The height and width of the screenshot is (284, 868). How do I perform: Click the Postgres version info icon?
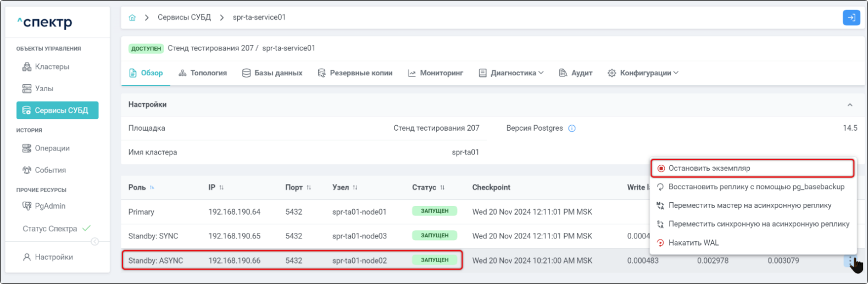[572, 129]
